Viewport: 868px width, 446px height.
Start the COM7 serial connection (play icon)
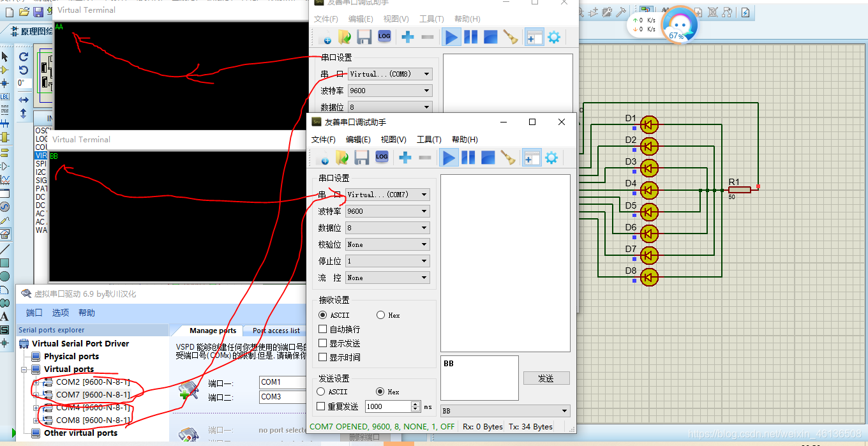tap(449, 157)
